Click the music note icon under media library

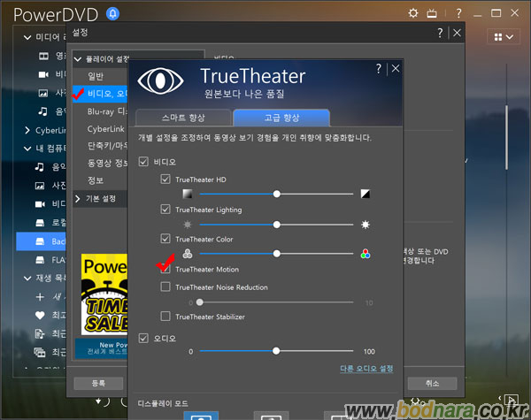tap(42, 111)
